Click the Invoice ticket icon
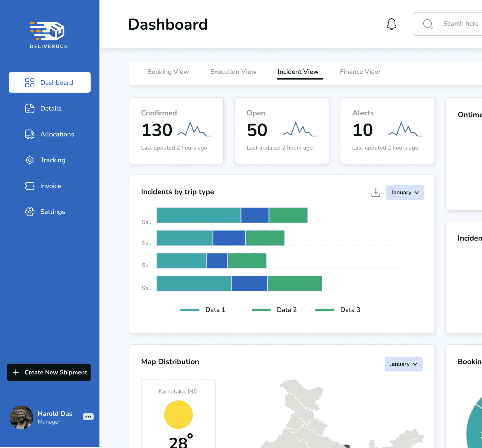Image resolution: width=482 pixels, height=448 pixels. (30, 186)
